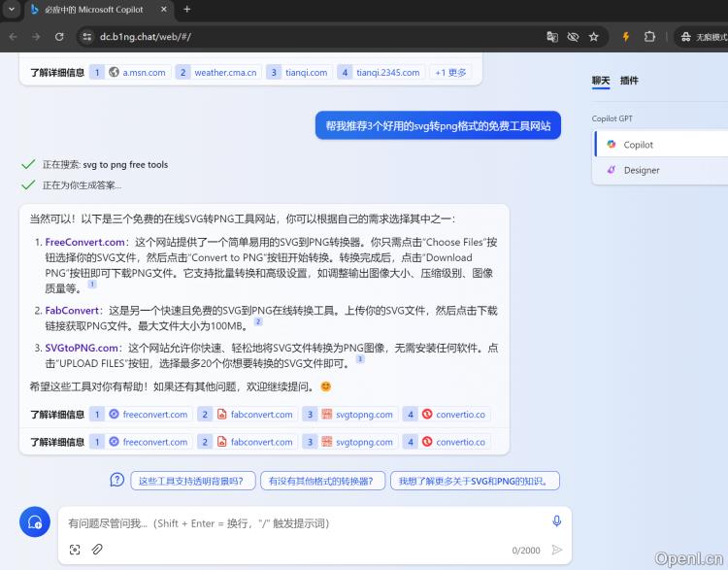The height and width of the screenshot is (570, 728).
Task: Use microphone voice input
Action: 557,521
